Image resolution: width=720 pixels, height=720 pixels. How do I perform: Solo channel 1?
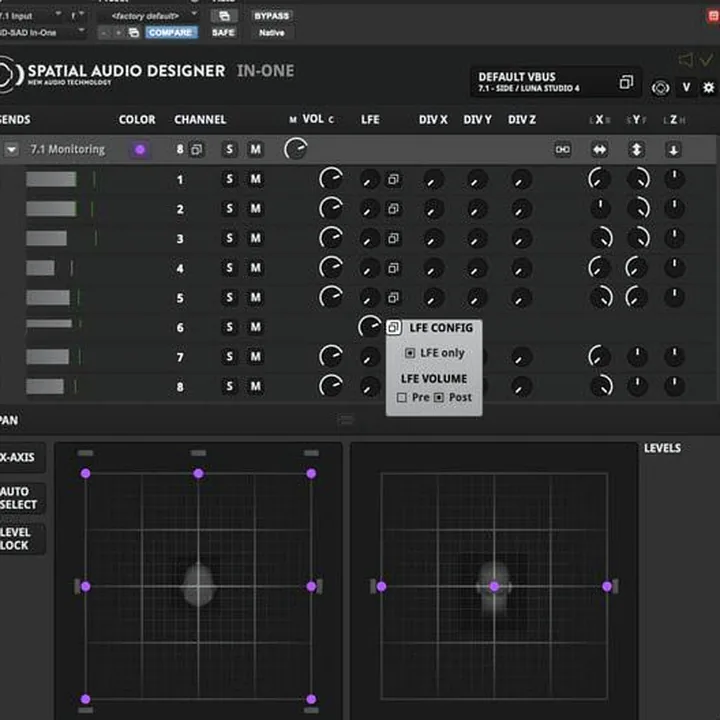tap(229, 179)
